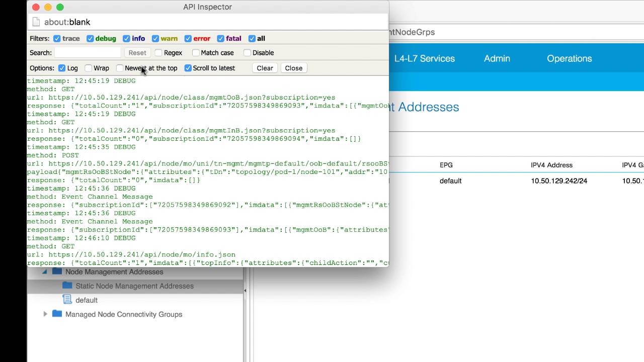Enable the Regex search option
Screen dimensions: 644x362
[x=158, y=53]
